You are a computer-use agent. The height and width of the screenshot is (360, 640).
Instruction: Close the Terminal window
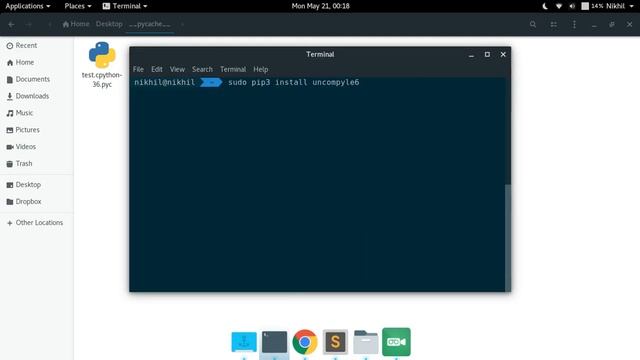point(503,54)
